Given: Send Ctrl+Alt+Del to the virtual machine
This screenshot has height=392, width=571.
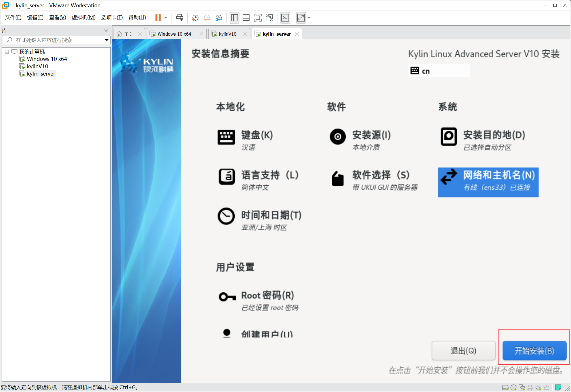Looking at the screenshot, I should pyautogui.click(x=180, y=18).
